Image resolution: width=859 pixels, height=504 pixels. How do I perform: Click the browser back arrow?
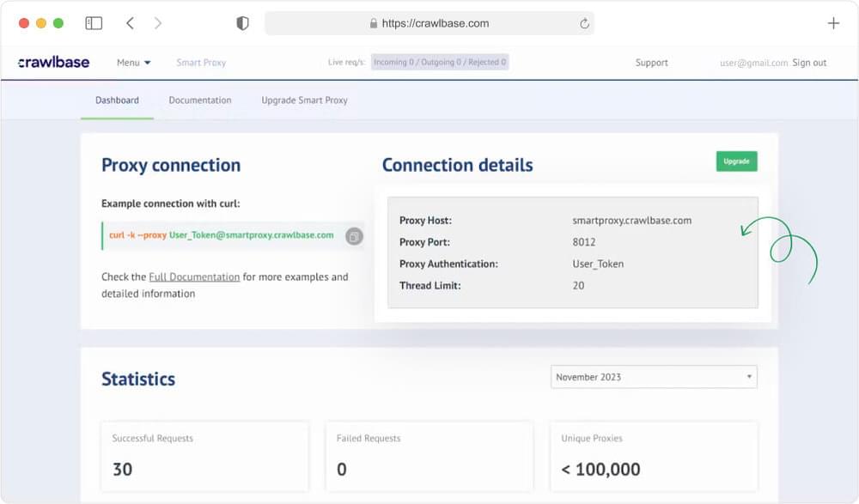pyautogui.click(x=128, y=23)
